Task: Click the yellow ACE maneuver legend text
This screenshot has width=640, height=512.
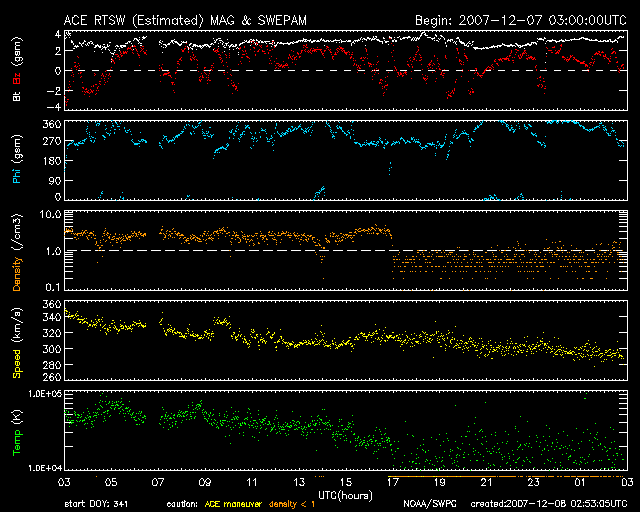Action: coord(237,505)
